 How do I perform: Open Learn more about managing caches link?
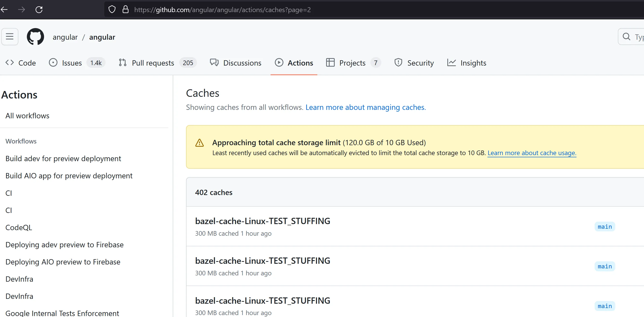point(366,107)
